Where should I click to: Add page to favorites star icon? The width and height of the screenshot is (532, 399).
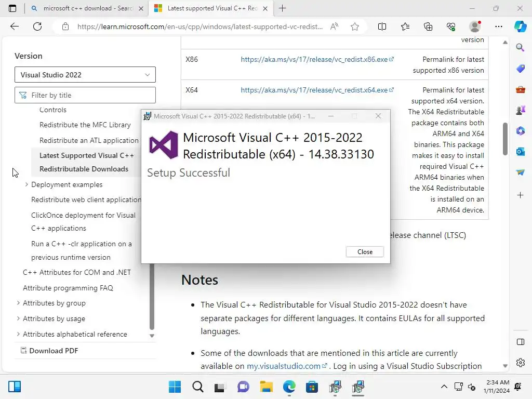(x=355, y=26)
